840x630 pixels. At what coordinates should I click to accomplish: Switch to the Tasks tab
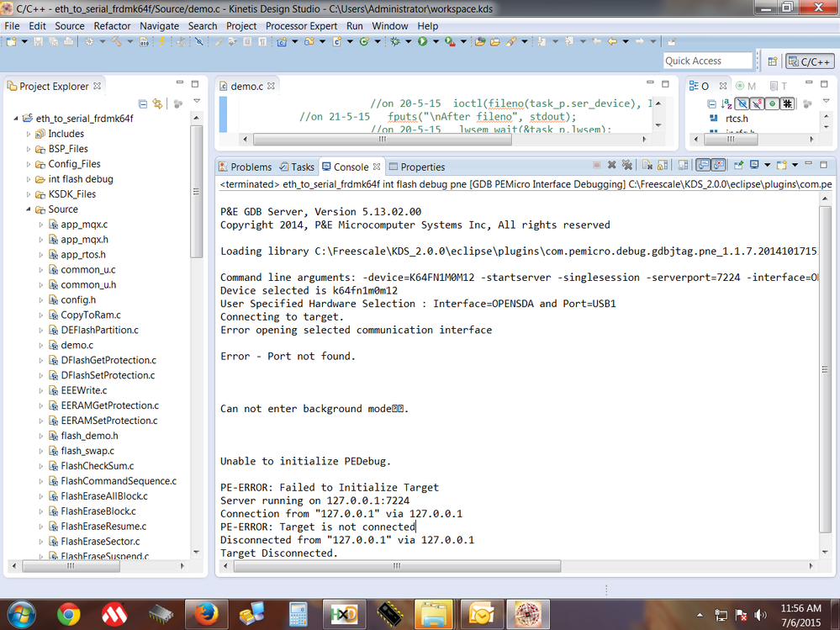[x=297, y=167]
